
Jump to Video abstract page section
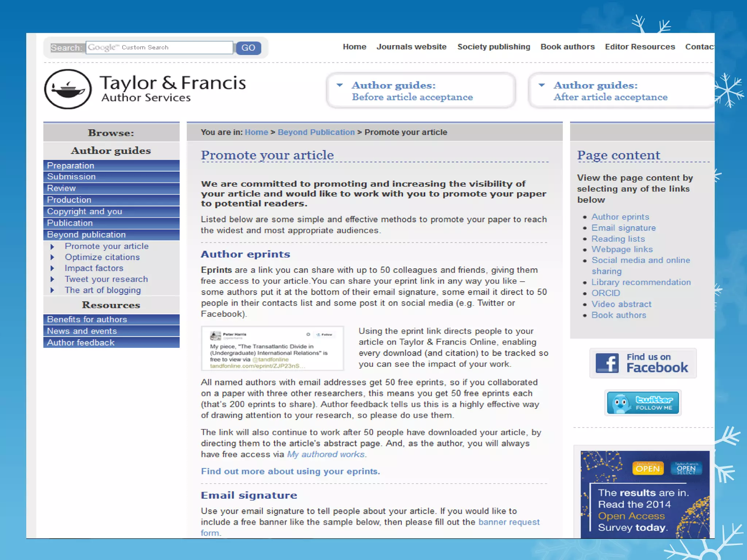point(621,304)
